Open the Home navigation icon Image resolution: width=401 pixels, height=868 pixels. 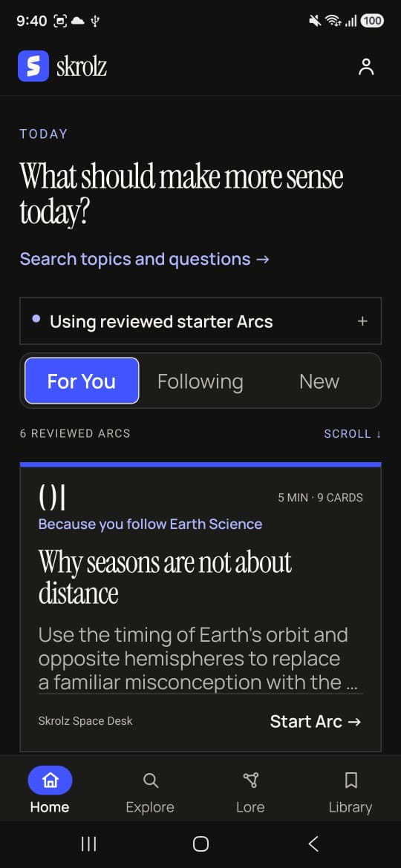point(50,780)
